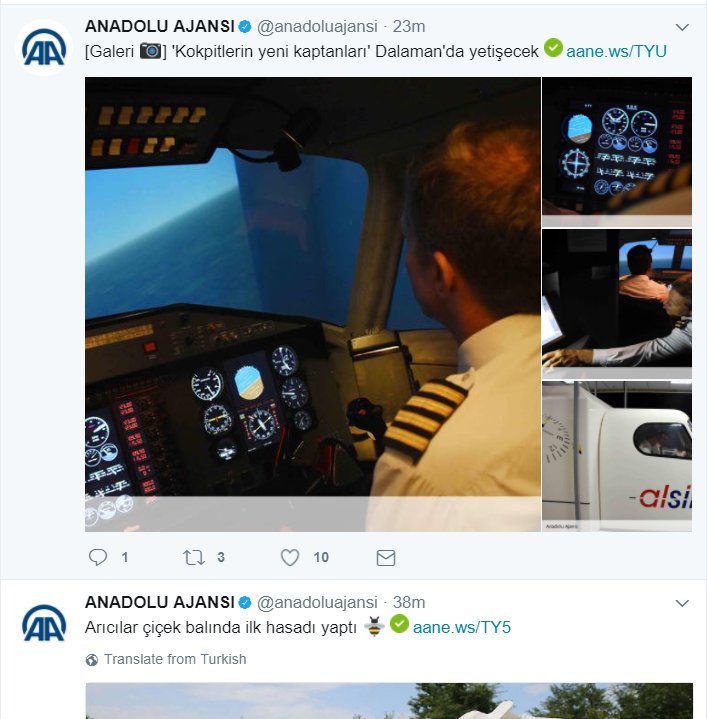
Task: Retweet the 'Kokpitlerin yeni kaptanları' tweet
Action: point(193,557)
